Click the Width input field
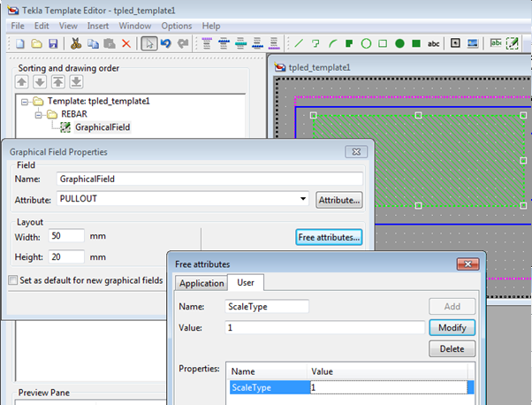 click(67, 236)
